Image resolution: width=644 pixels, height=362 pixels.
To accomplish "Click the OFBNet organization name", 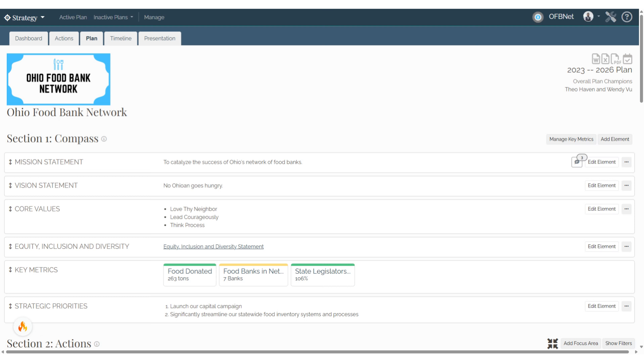I will point(561,17).
